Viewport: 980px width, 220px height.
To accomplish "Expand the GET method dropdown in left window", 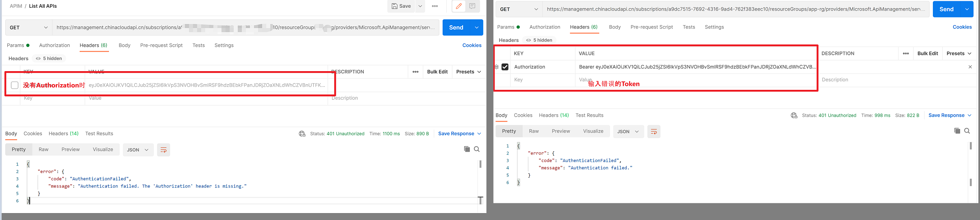I will click(28, 28).
